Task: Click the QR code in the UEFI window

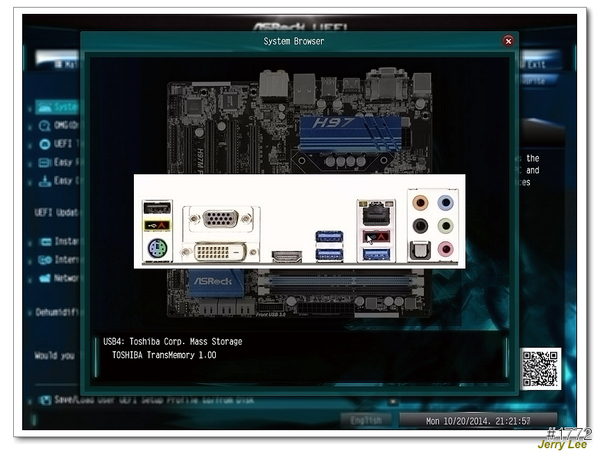Action: tap(540, 369)
